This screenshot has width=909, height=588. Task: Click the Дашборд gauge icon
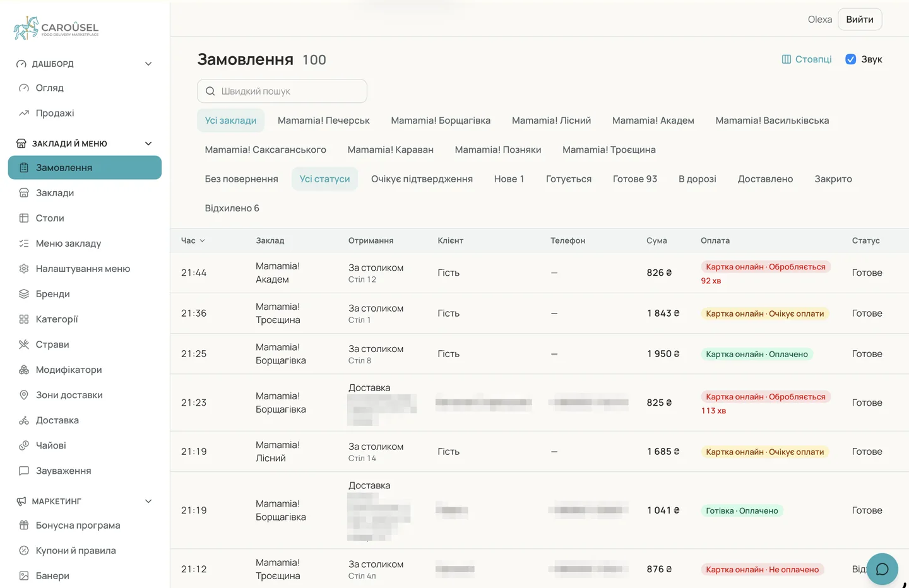(21, 64)
